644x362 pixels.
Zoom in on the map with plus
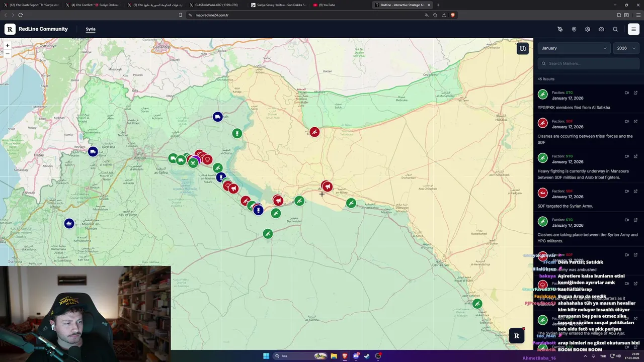coord(8,45)
